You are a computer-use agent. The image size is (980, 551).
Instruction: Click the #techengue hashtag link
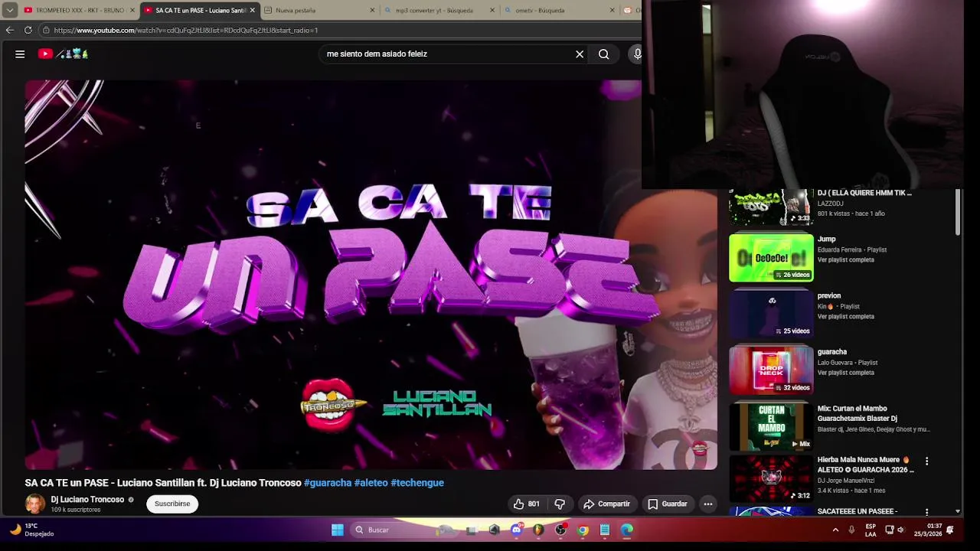417,483
